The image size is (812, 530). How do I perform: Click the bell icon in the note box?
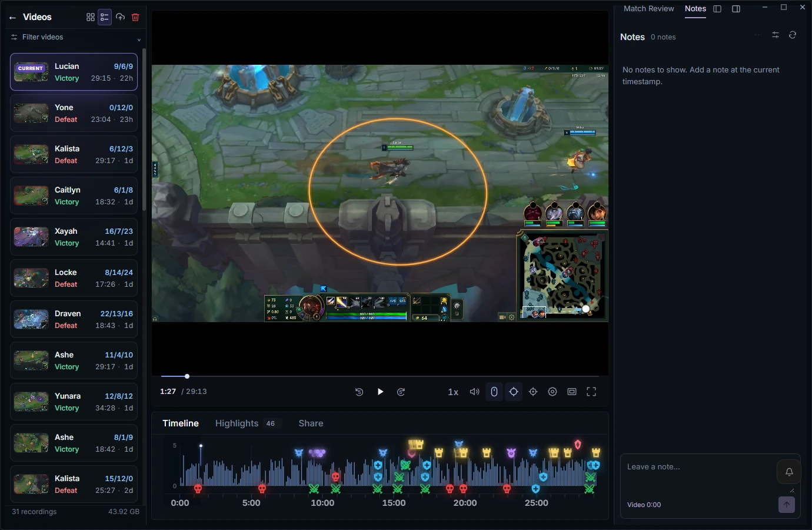click(x=789, y=472)
